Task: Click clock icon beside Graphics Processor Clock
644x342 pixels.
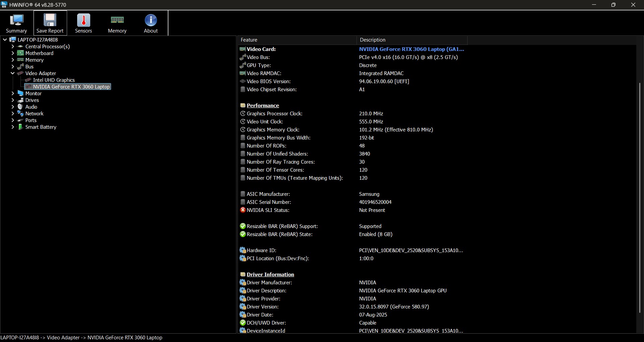Action: 243,113
